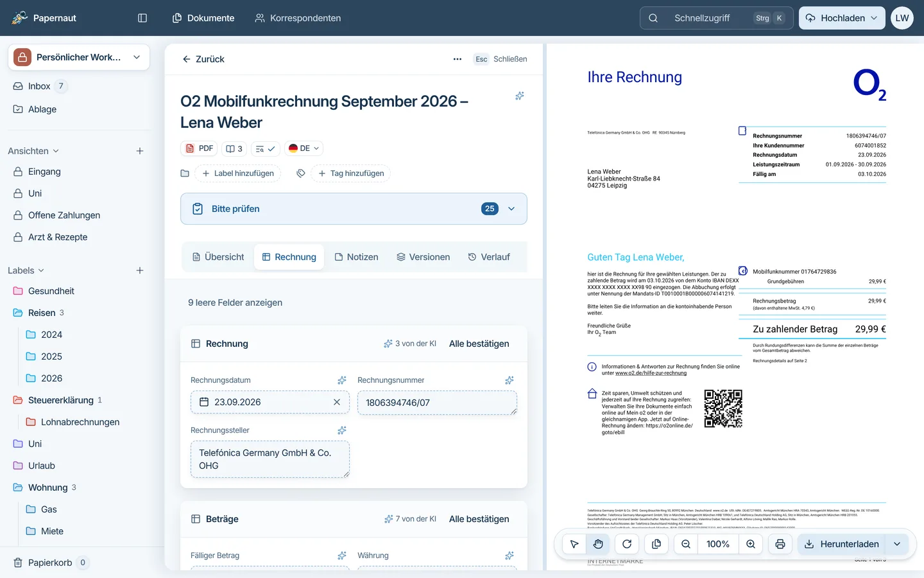
Task: Select the Lohnabrechnungen label folder
Action: point(80,422)
